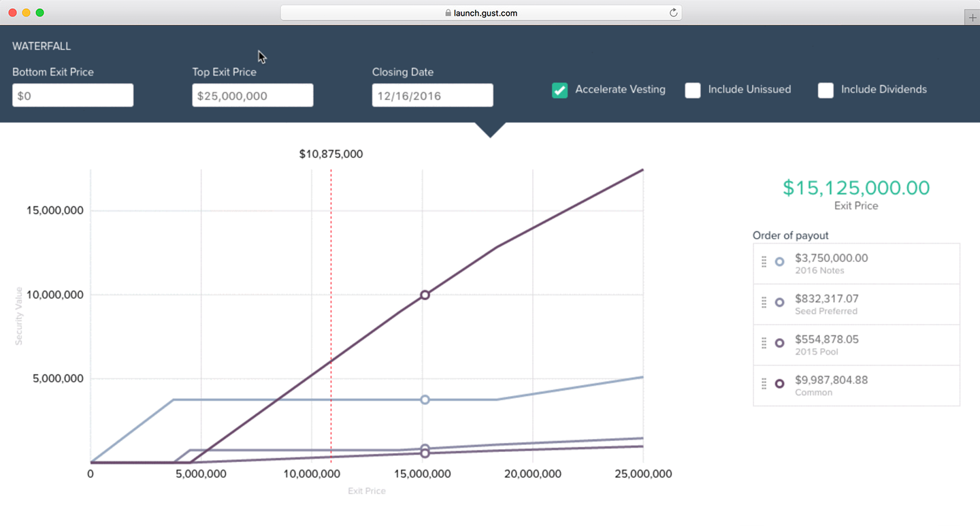Image resolution: width=980 pixels, height=526 pixels.
Task: Click the drag handle for Seed Preferred
Action: coord(764,302)
